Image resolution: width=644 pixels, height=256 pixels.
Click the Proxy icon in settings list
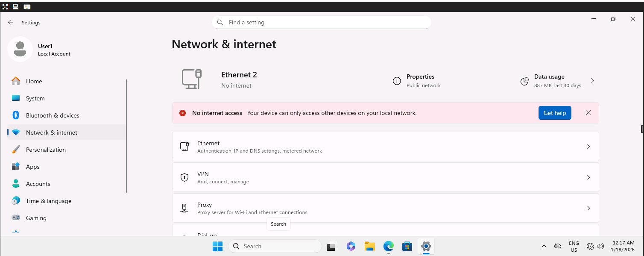click(x=184, y=208)
